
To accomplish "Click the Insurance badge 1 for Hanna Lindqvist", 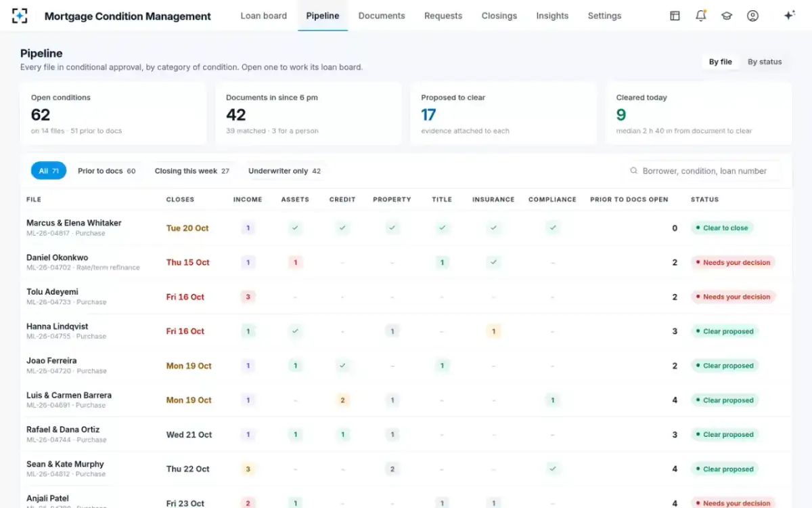I will click(493, 331).
